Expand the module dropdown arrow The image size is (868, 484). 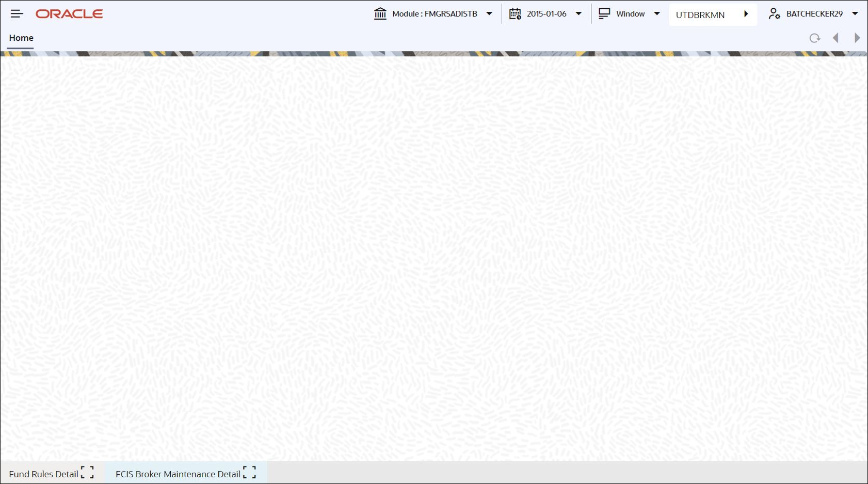click(x=489, y=14)
